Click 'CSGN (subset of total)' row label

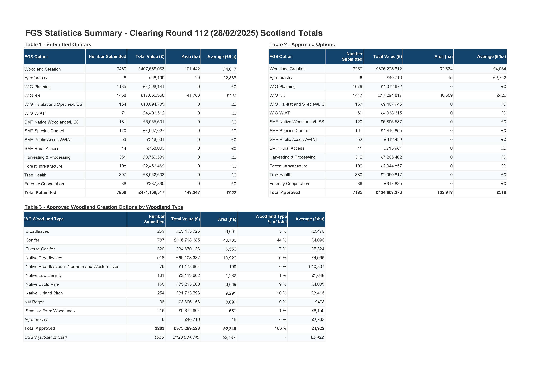[x=45, y=337]
